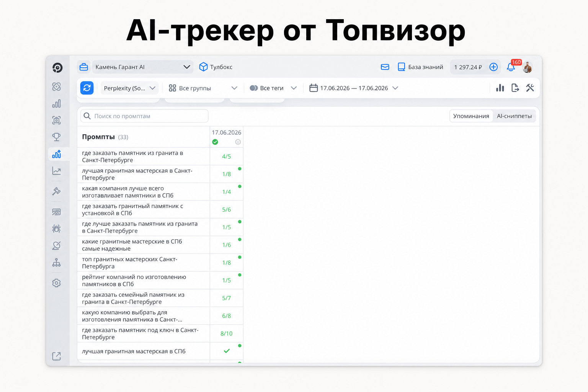
Task: Select prompt 'какая компания лучше всего изготавливает памятники'
Action: point(144,192)
